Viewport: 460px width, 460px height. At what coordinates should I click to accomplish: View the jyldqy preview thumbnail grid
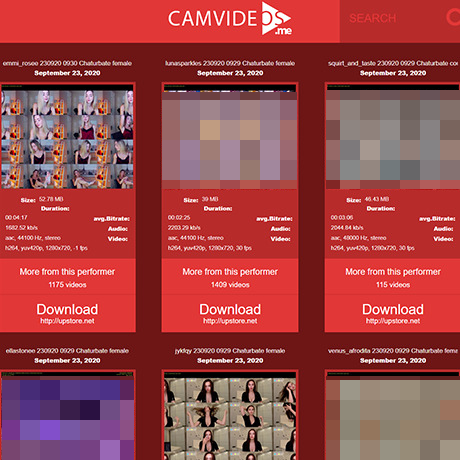pos(230,416)
